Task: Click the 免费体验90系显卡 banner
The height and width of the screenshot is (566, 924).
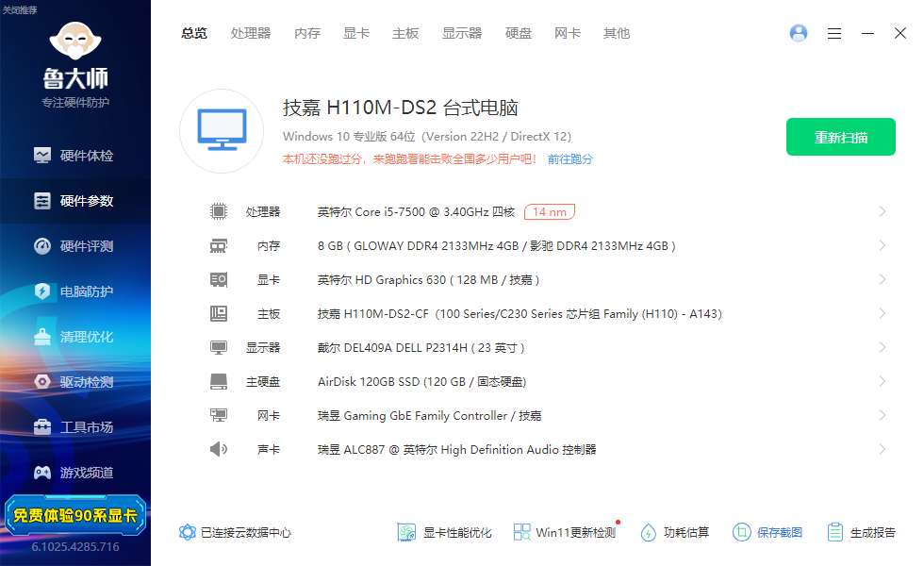Action: pyautogui.click(x=74, y=515)
